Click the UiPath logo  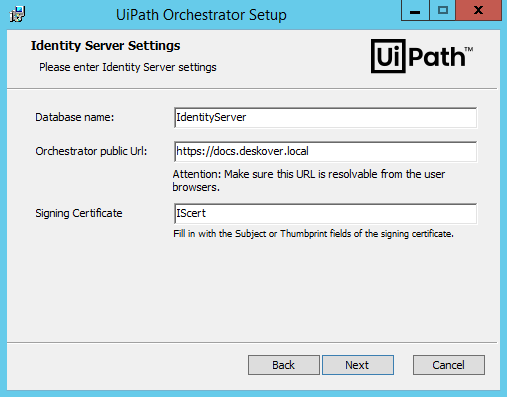(422, 56)
